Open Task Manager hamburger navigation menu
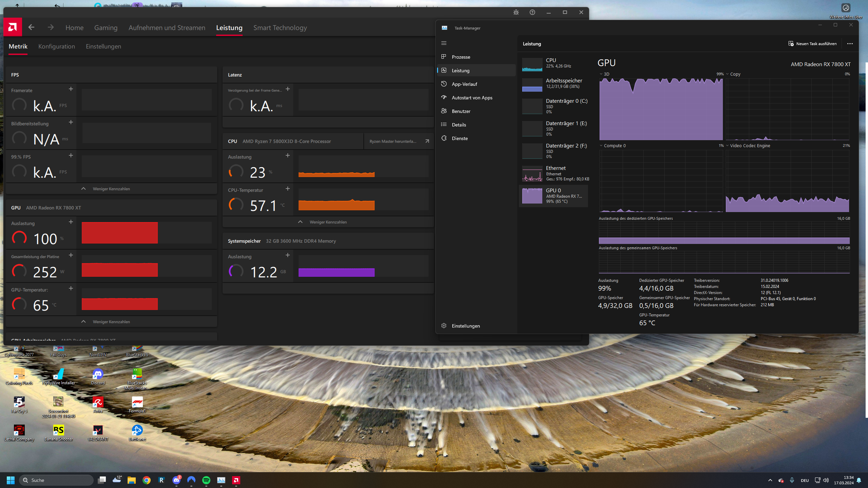 coord(444,43)
